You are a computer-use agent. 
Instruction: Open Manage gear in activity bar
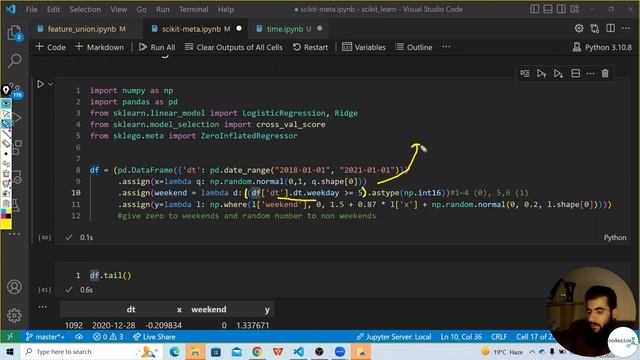tap(14, 315)
